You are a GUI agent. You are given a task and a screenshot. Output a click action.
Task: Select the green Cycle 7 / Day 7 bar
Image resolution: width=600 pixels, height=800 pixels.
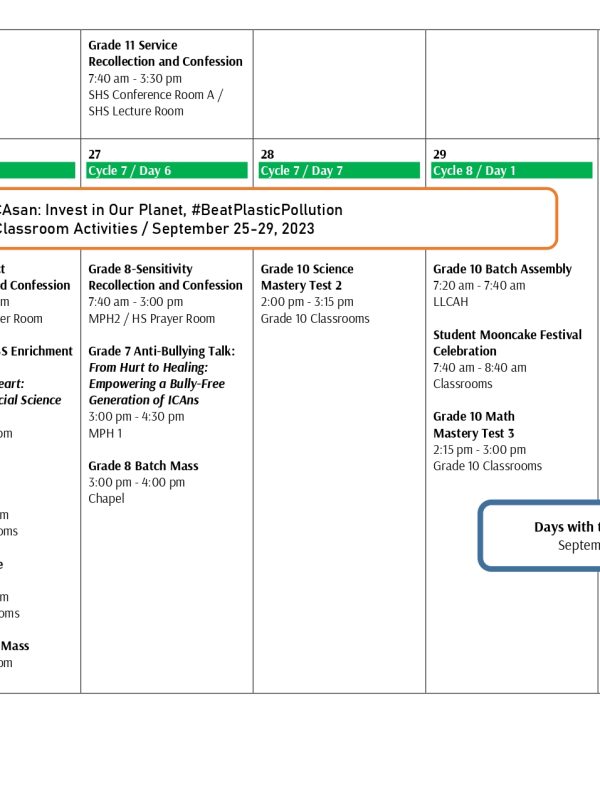point(339,171)
